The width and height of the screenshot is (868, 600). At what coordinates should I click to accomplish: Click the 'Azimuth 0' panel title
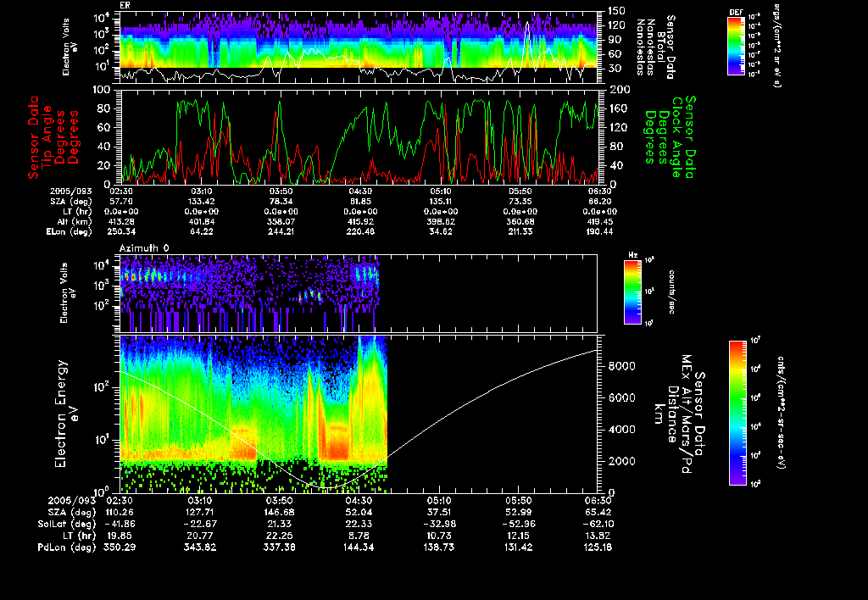144,248
